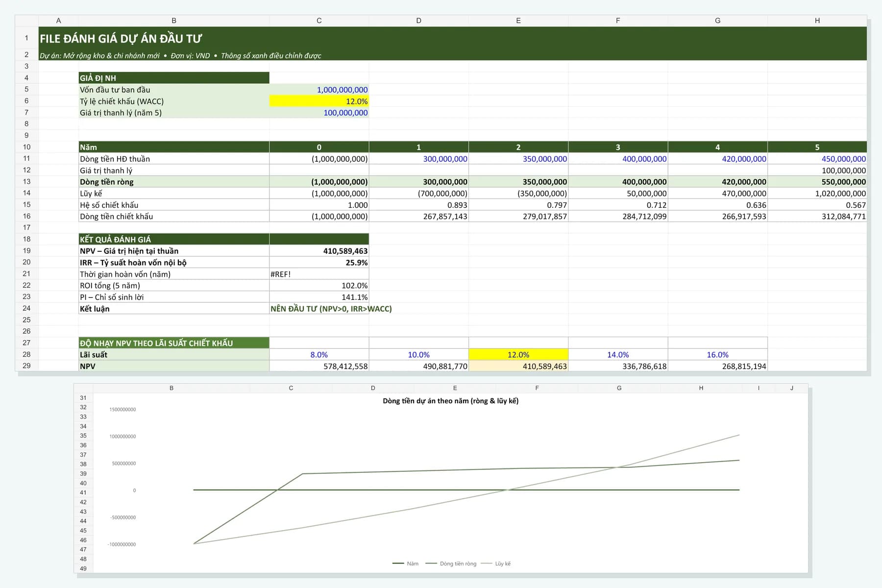Click the title 'FILE ĐÁNH GIÁ DỰ ÁN ĐẦU TƯ'
This screenshot has height=588, width=882.
(x=121, y=38)
